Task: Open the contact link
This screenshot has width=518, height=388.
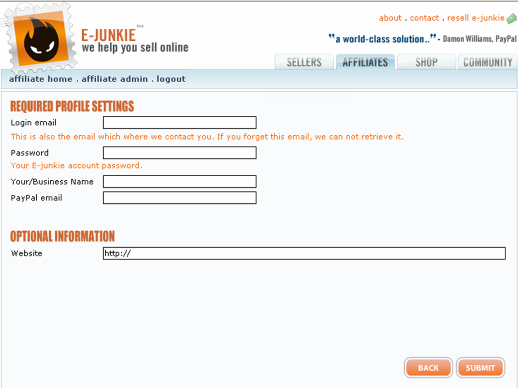Action: 424,18
